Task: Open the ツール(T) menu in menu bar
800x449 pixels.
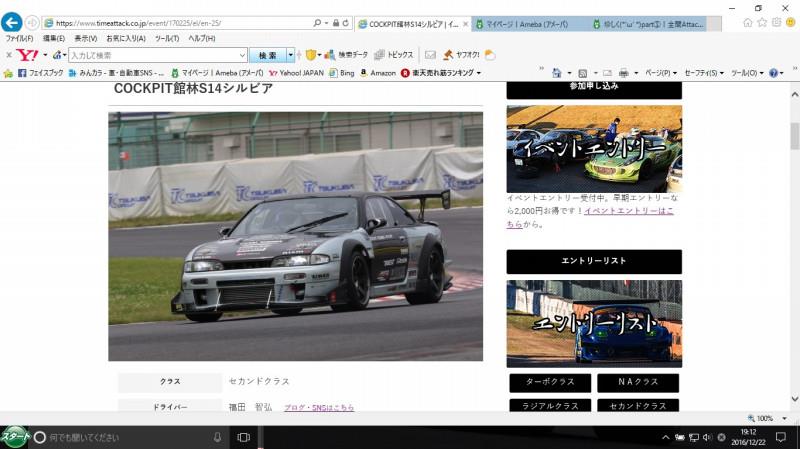Action: pos(167,38)
